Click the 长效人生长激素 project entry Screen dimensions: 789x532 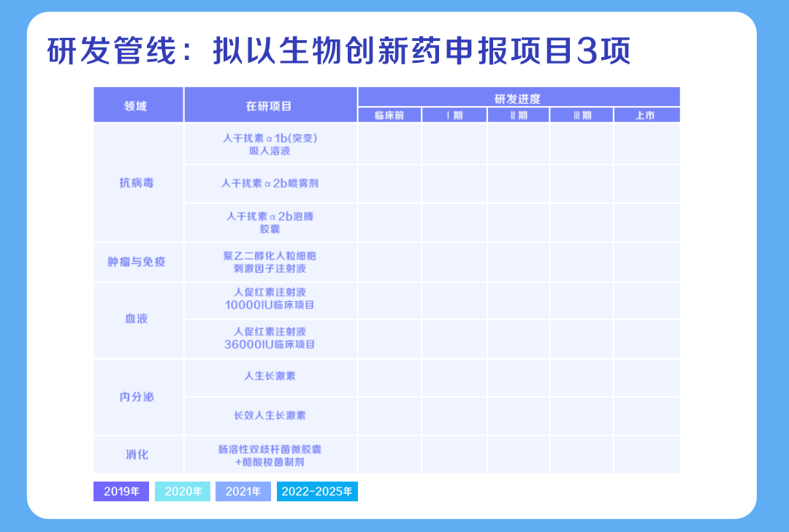(270, 415)
